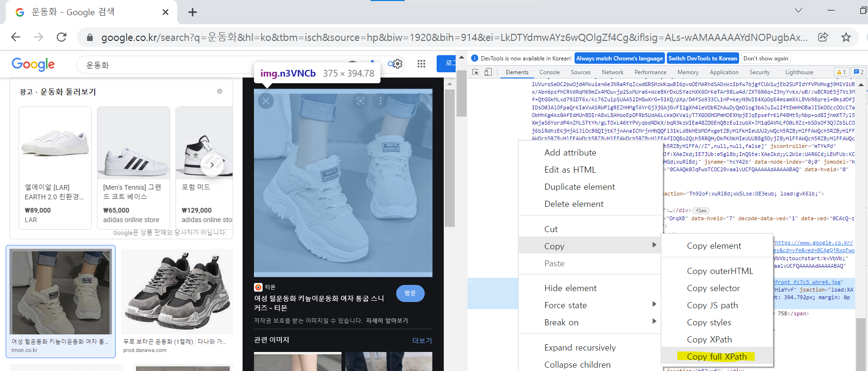The width and height of the screenshot is (868, 371).
Task: Open the Security tab
Action: [760, 72]
